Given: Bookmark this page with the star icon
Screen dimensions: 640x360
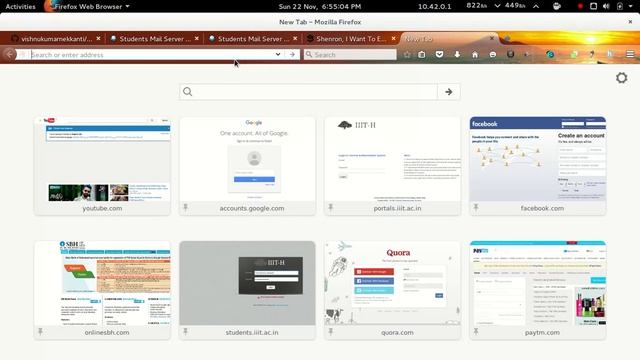Looking at the screenshot, I should click(407, 54).
